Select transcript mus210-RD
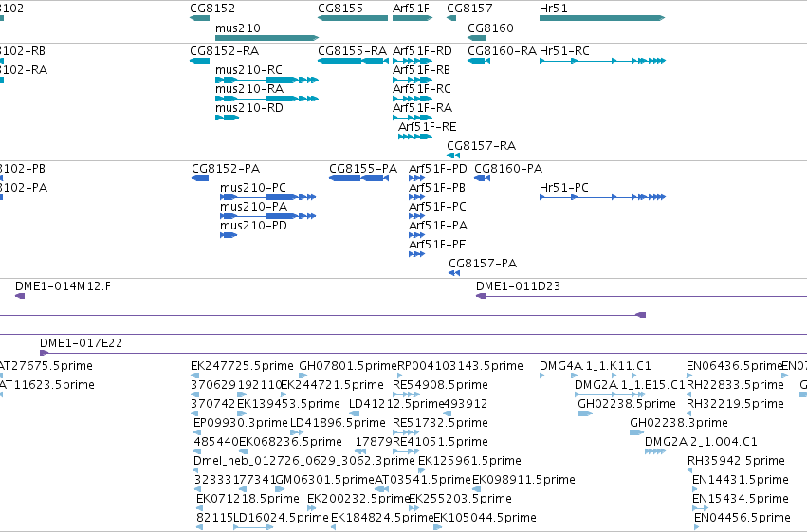The image size is (807, 532). point(227,118)
